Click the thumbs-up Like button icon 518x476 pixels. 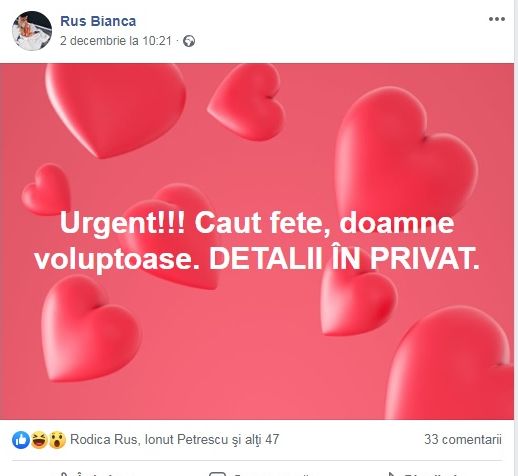tap(64, 474)
